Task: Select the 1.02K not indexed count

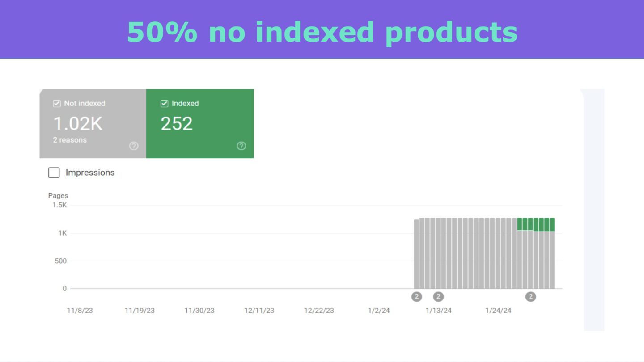Action: pos(78,124)
